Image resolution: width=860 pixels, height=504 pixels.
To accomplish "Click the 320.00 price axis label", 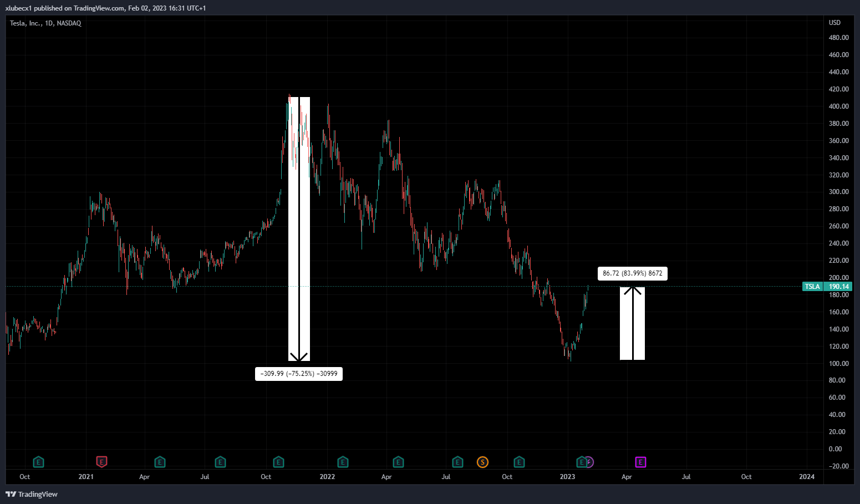I will pos(838,175).
